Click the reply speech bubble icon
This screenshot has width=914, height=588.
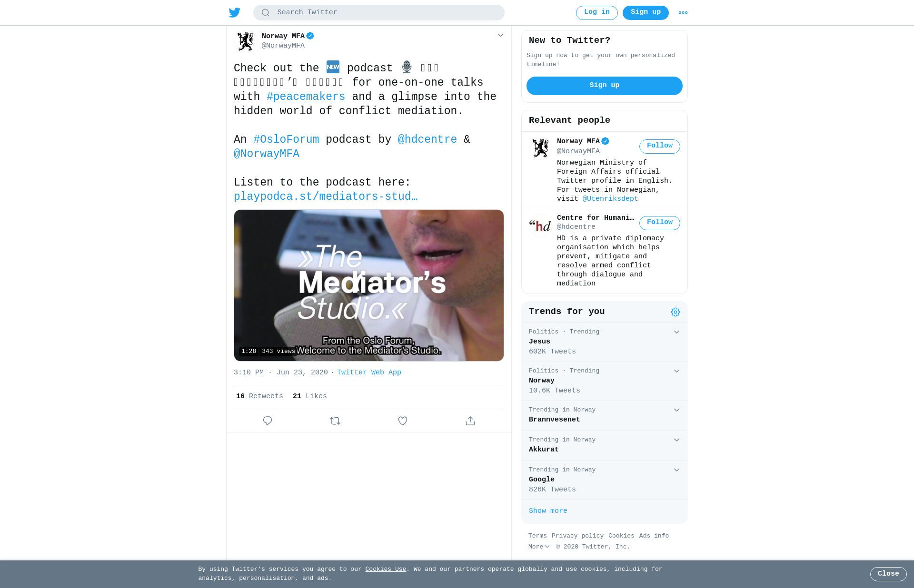pyautogui.click(x=268, y=421)
